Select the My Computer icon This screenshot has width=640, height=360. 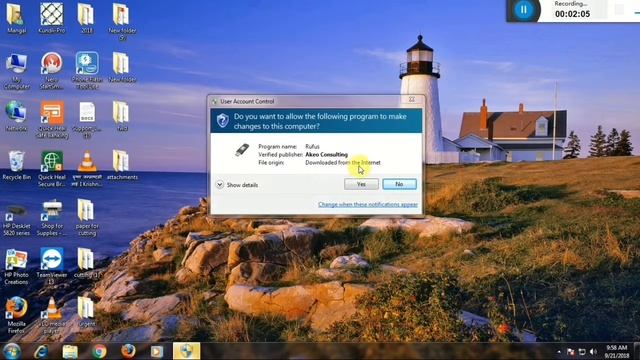[16, 71]
